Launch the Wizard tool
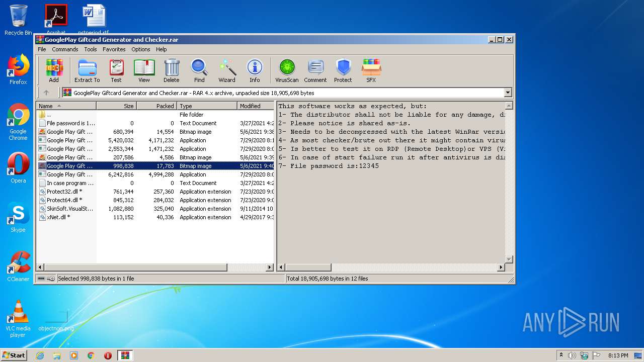644x362 pixels. pos(227,70)
